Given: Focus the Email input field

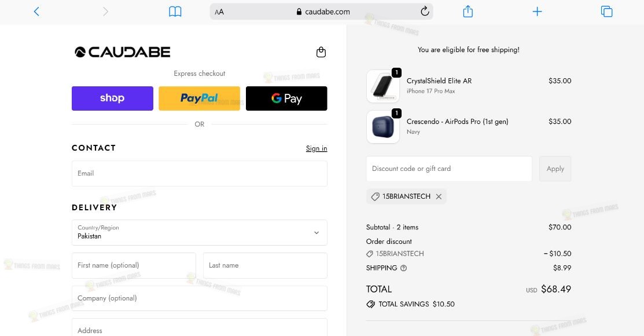Looking at the screenshot, I should 200,174.
